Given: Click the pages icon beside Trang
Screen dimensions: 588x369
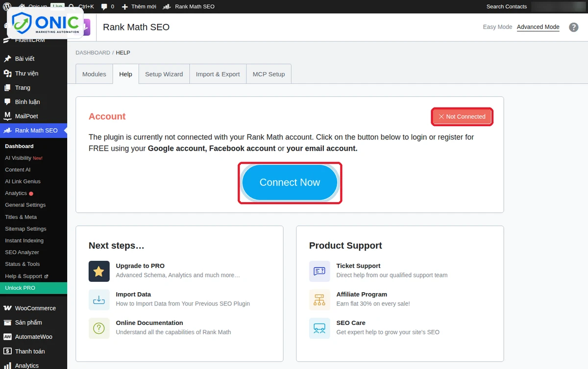Looking at the screenshot, I should 7,88.
